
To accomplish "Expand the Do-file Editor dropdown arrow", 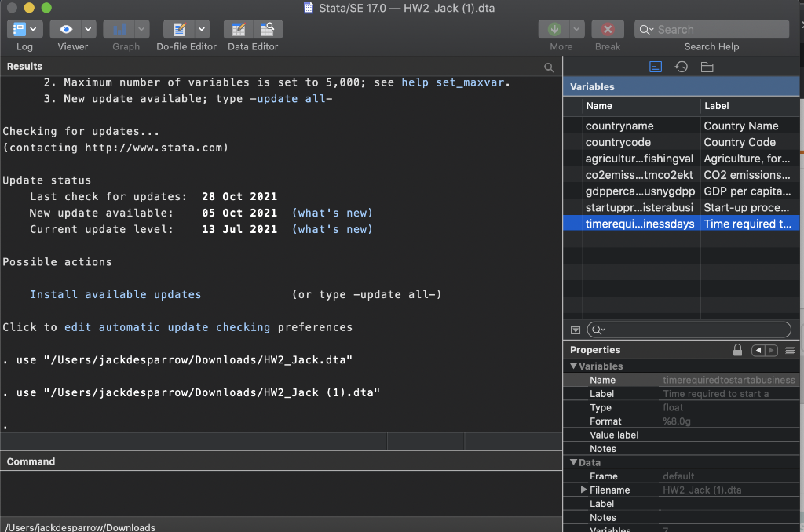I will [x=202, y=29].
